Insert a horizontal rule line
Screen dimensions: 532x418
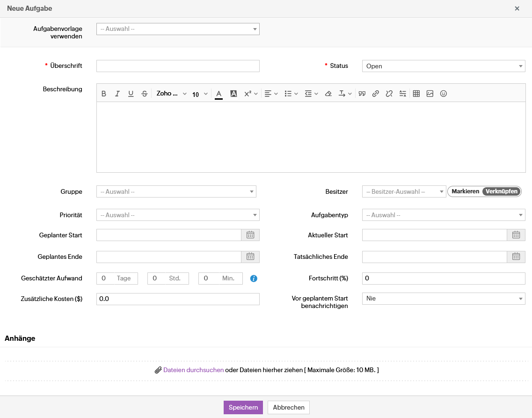(403, 94)
